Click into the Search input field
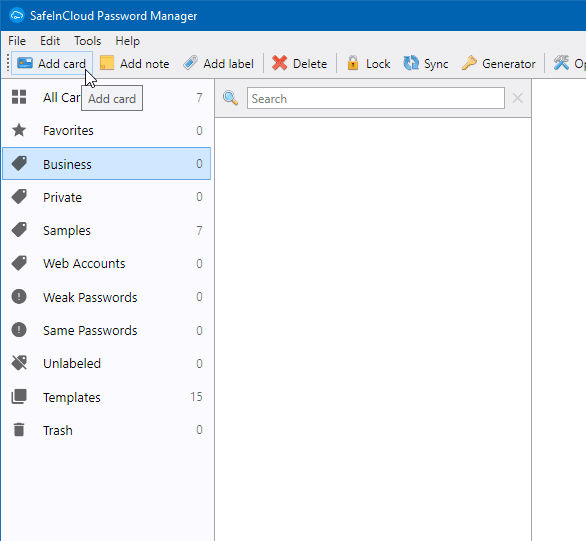 click(376, 98)
